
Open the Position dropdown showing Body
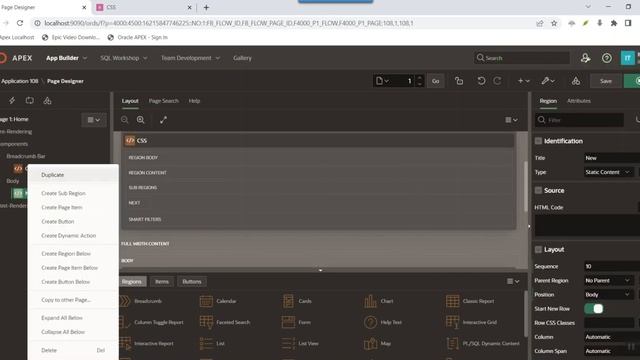tap(609, 294)
